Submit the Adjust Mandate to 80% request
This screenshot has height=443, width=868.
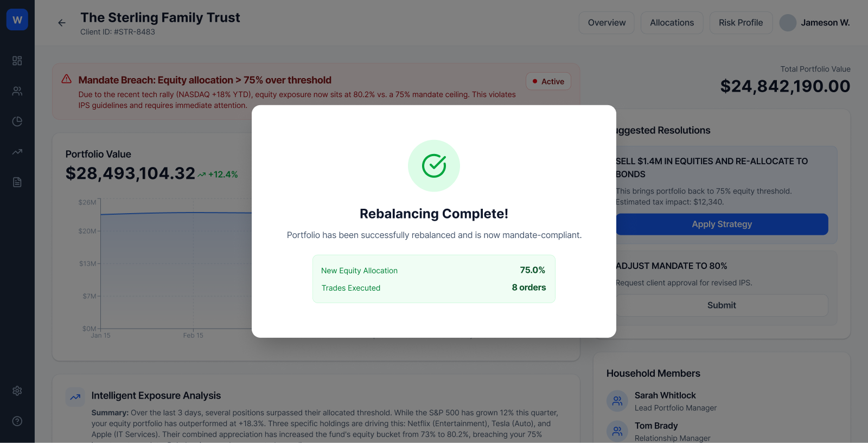722,305
